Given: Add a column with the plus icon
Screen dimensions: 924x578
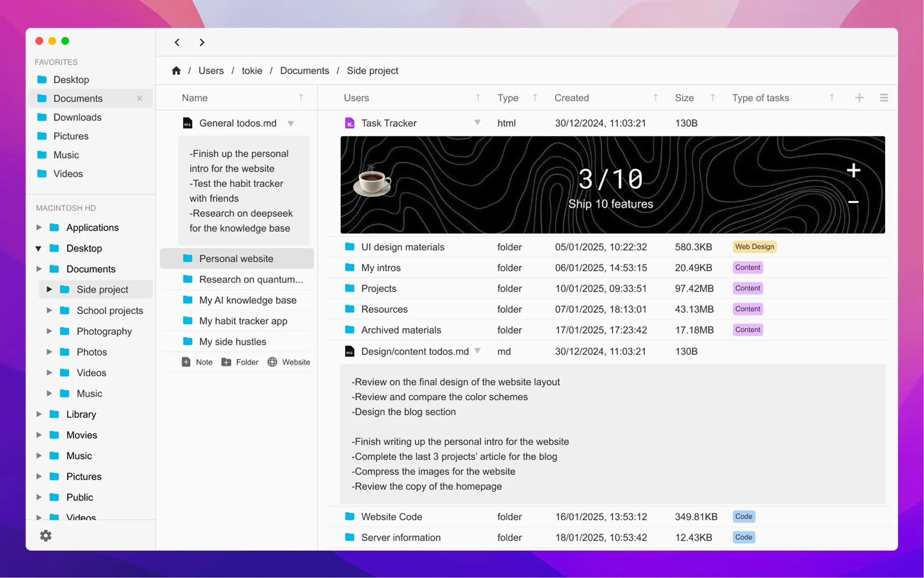Looking at the screenshot, I should pyautogui.click(x=859, y=98).
